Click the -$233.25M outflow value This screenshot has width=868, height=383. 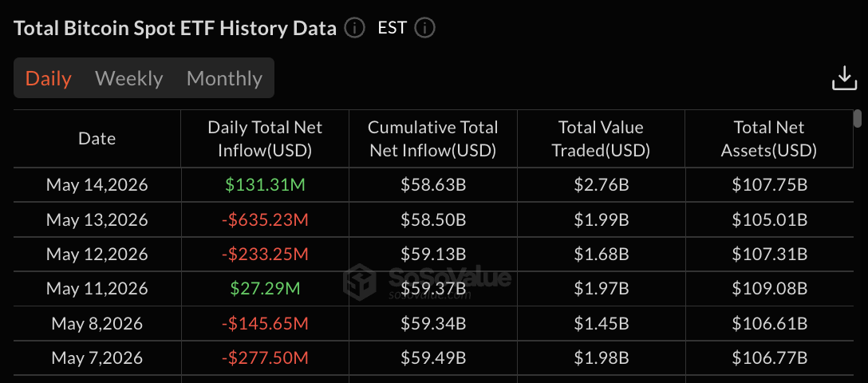click(265, 254)
